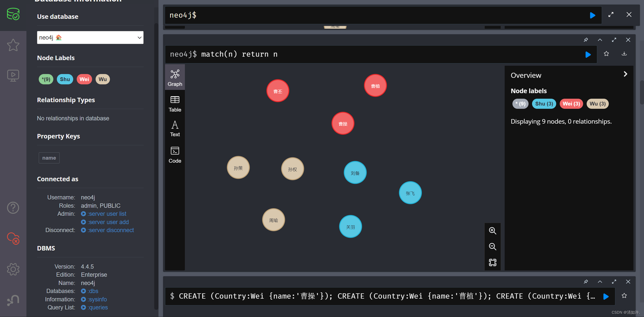This screenshot has height=317, width=644.
Task: Click the zoom to fit icon
Action: click(x=492, y=262)
